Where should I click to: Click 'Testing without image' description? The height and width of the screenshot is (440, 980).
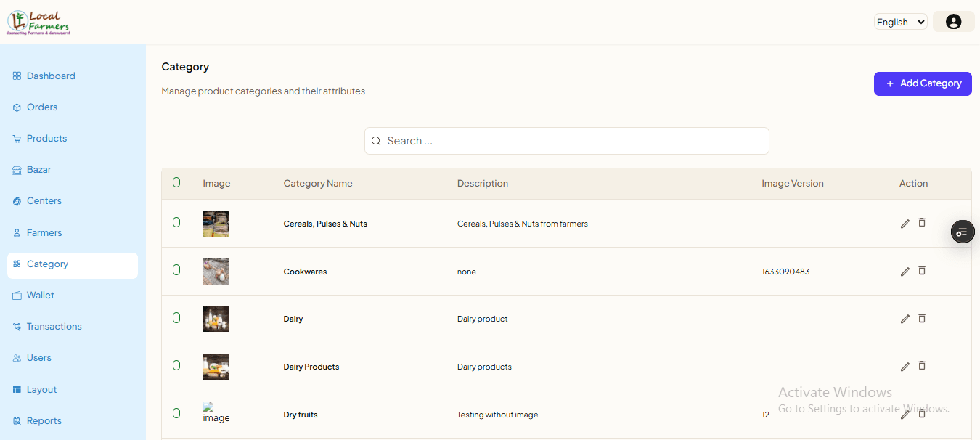(x=498, y=415)
